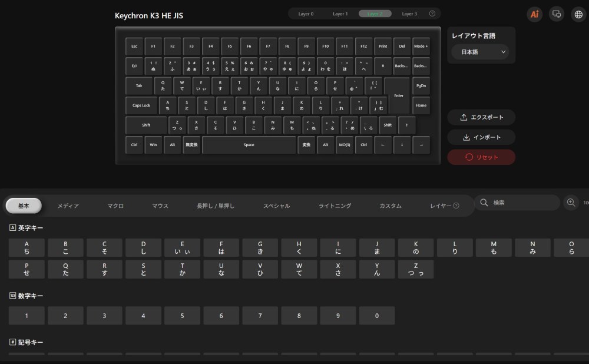Select the Home key on the keyboard layout
Screen dimensions: 589x364
coord(421,105)
